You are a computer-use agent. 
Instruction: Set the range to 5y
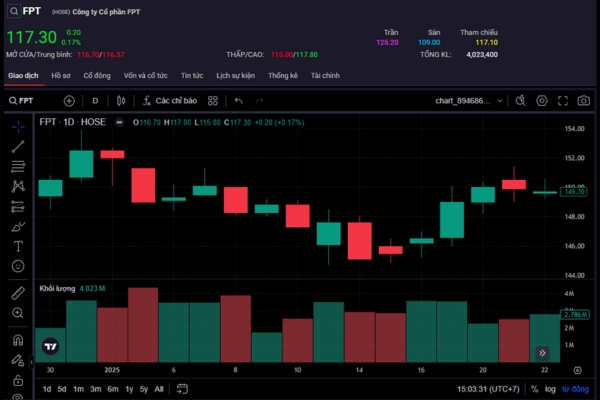[x=144, y=389]
